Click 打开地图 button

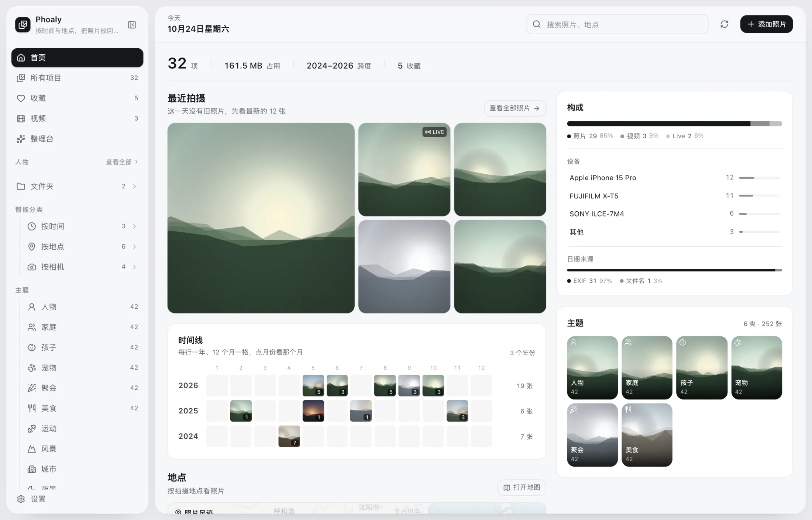click(522, 488)
